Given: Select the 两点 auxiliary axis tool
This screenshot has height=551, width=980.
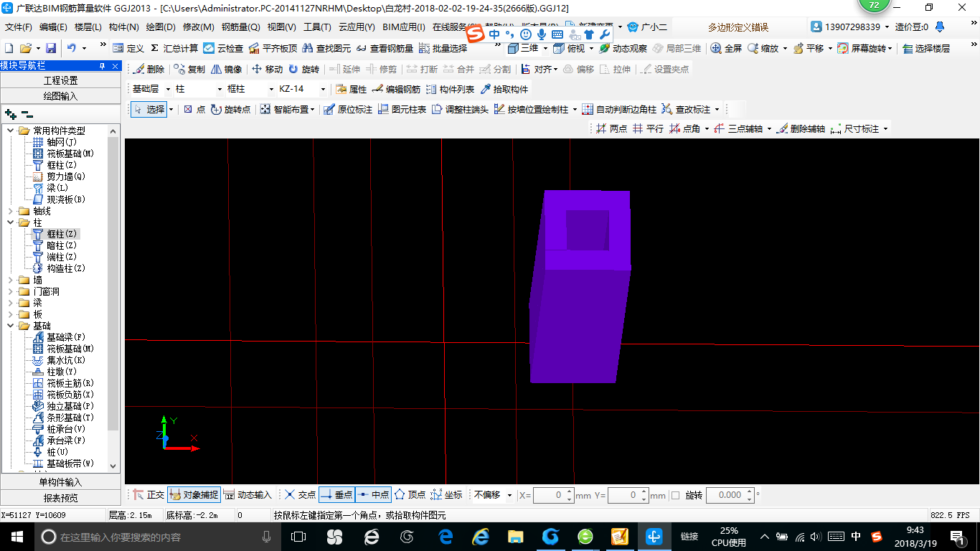Looking at the screenshot, I should (x=611, y=128).
